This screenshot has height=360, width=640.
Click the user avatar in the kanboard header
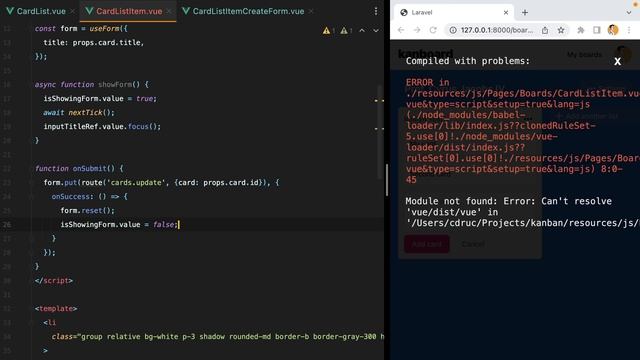coord(623,54)
